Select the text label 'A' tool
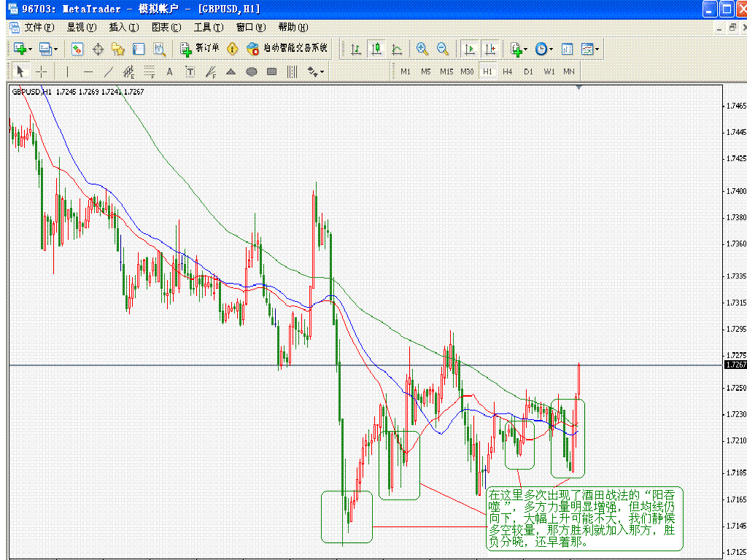The width and height of the screenshot is (747, 560). click(170, 71)
